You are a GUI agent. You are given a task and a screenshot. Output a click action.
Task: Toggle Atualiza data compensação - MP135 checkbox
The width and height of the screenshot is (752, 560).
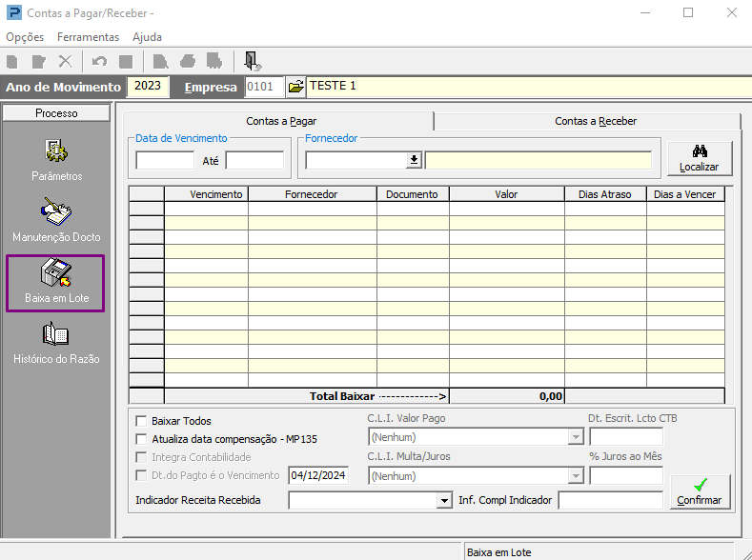click(x=142, y=439)
